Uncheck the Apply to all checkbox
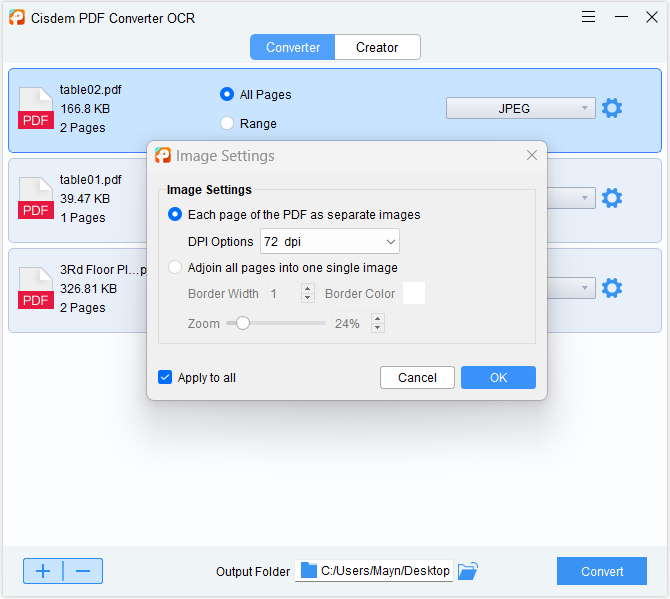Viewport: 670px width, 599px height. 165,377
